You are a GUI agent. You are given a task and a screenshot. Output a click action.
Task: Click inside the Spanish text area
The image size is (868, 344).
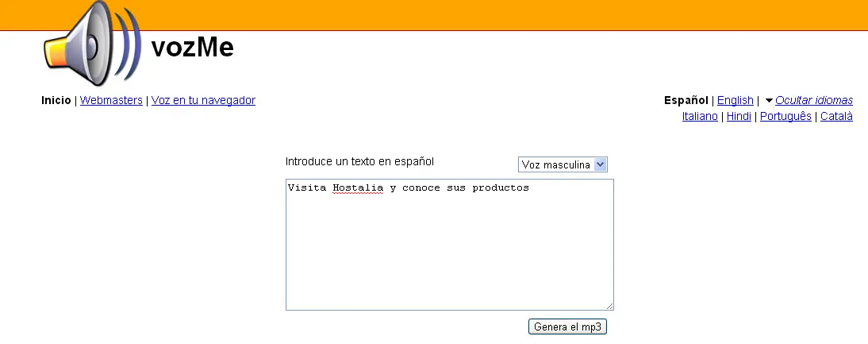click(450, 244)
